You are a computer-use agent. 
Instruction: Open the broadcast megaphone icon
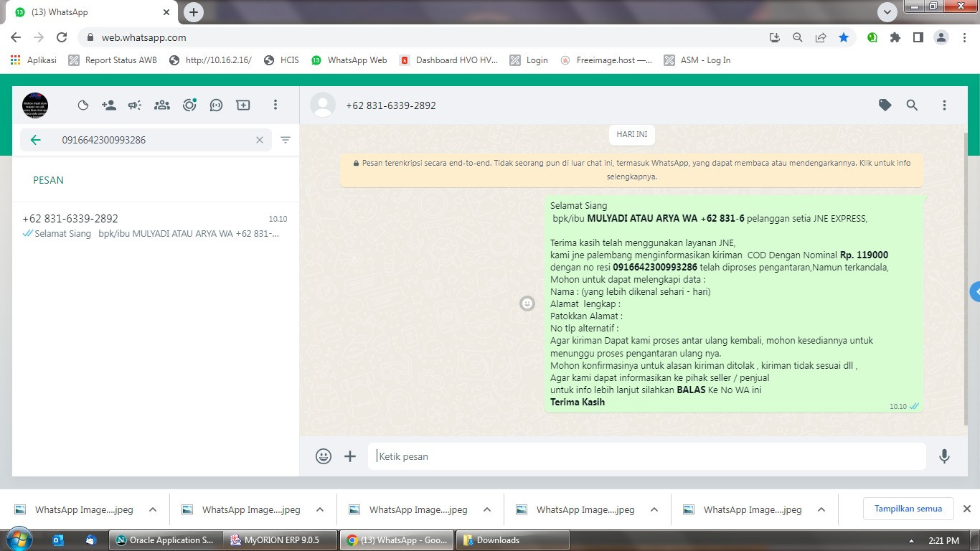135,105
